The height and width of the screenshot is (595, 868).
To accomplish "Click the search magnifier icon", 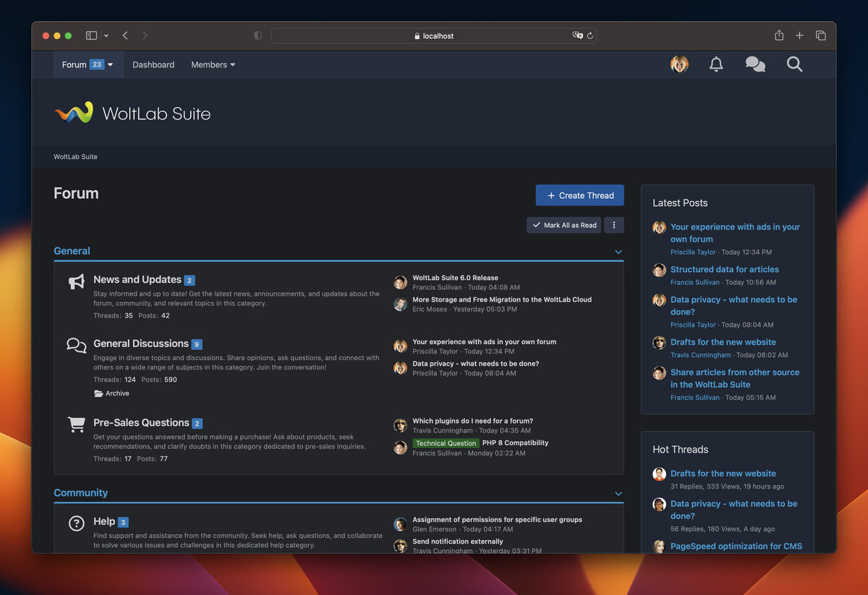I will pos(794,64).
